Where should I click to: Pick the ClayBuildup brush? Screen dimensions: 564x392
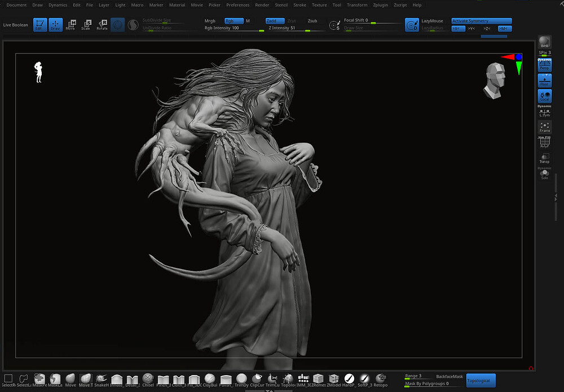tap(209, 379)
